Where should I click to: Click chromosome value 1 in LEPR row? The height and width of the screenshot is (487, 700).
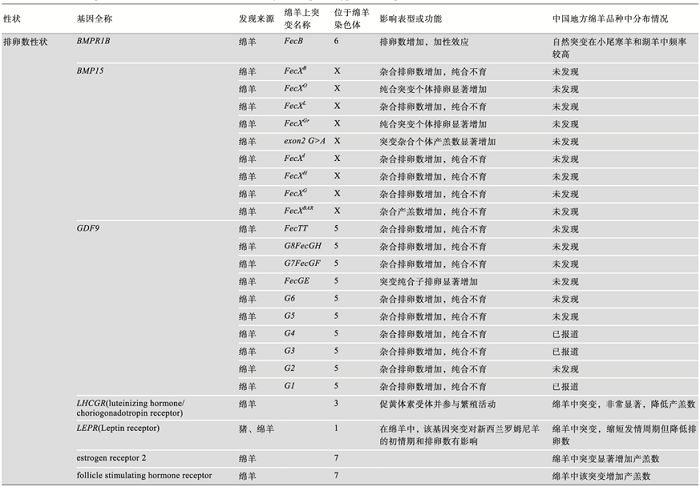coord(336,429)
